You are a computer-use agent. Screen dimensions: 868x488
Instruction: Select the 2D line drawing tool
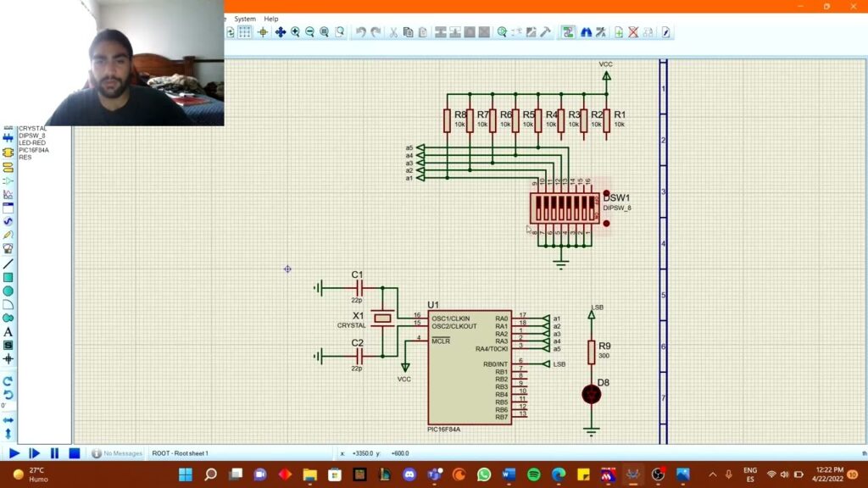click(8, 263)
